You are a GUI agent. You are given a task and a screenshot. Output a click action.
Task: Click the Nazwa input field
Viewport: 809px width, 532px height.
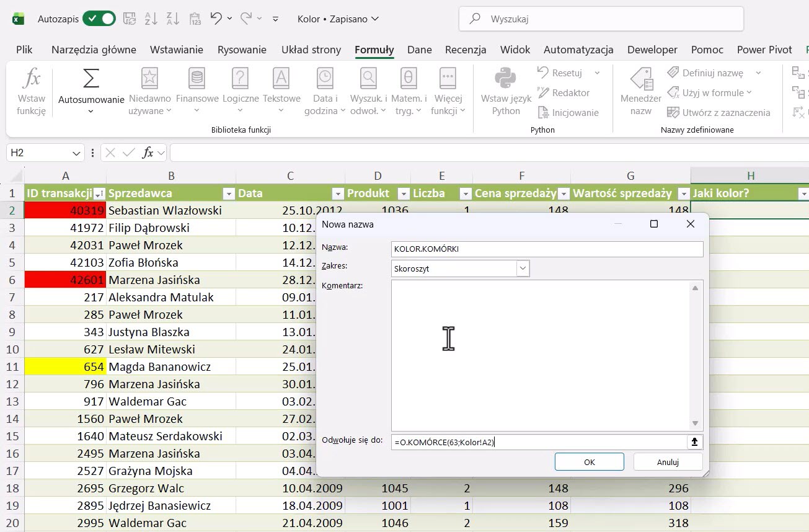coord(547,249)
